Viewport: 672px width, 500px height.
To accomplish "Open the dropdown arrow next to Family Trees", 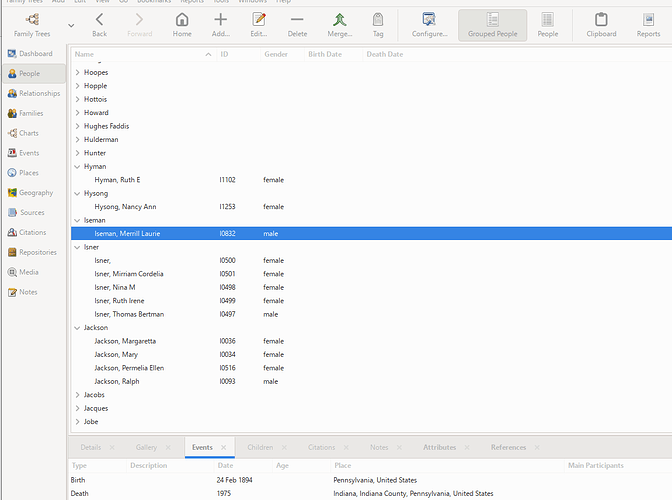I will (71, 26).
